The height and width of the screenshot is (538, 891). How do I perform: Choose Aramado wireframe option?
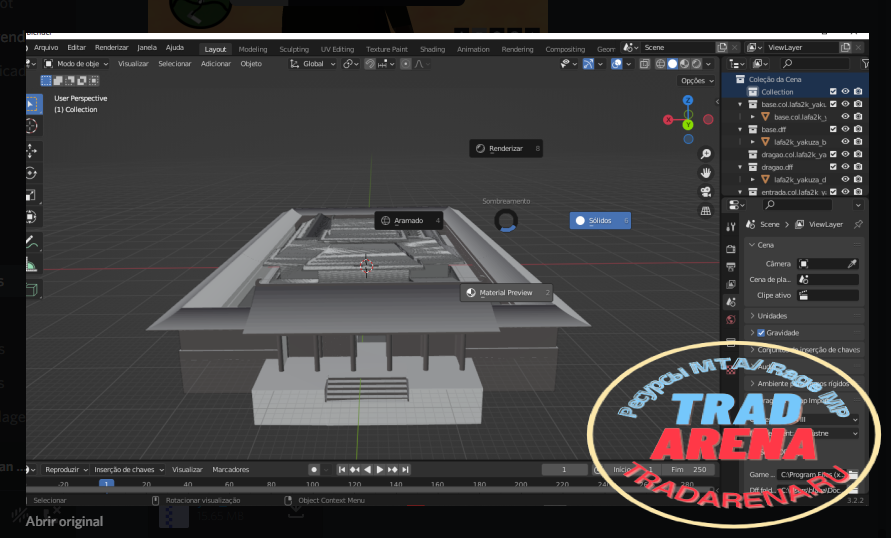pos(409,220)
